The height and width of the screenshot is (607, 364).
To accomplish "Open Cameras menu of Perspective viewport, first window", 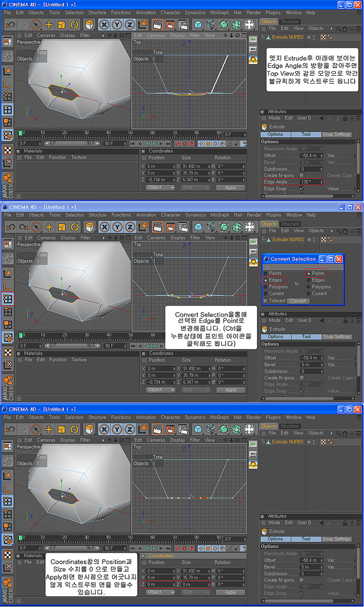I will coord(47,35).
